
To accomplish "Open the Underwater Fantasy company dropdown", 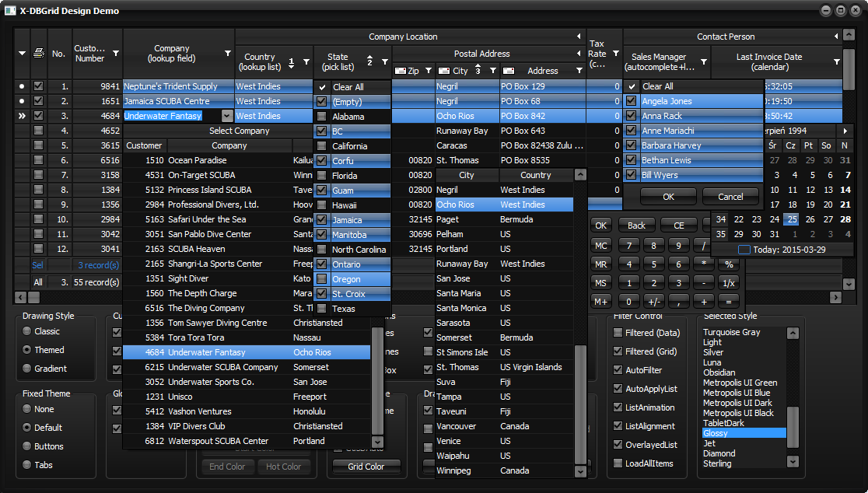I will point(226,116).
